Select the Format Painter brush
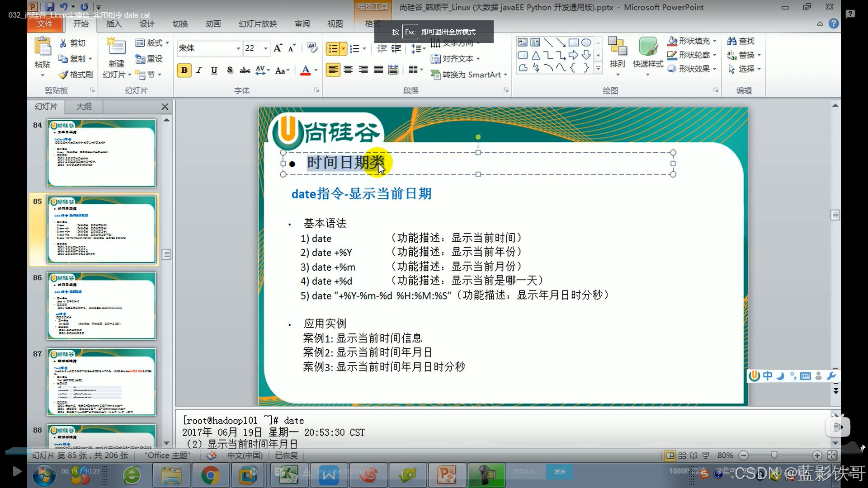The width and height of the screenshot is (868, 488). tap(63, 75)
